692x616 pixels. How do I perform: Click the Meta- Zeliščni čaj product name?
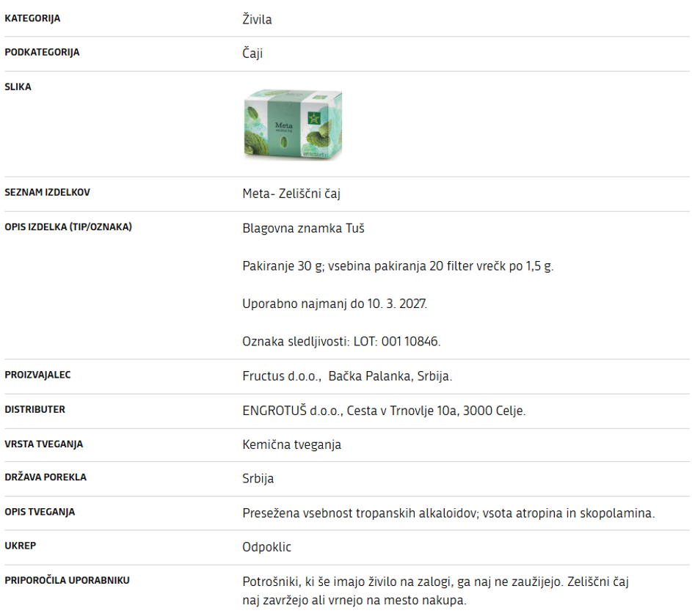[291, 194]
